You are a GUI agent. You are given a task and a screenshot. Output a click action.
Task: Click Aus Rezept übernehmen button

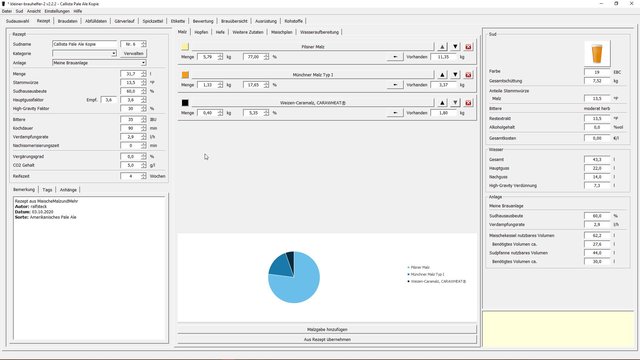coord(327,340)
